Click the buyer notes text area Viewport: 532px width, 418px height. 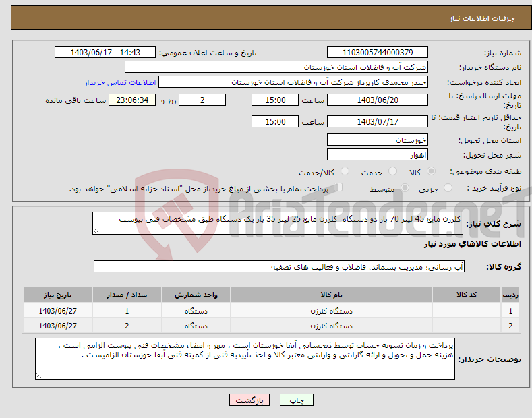coord(245,359)
